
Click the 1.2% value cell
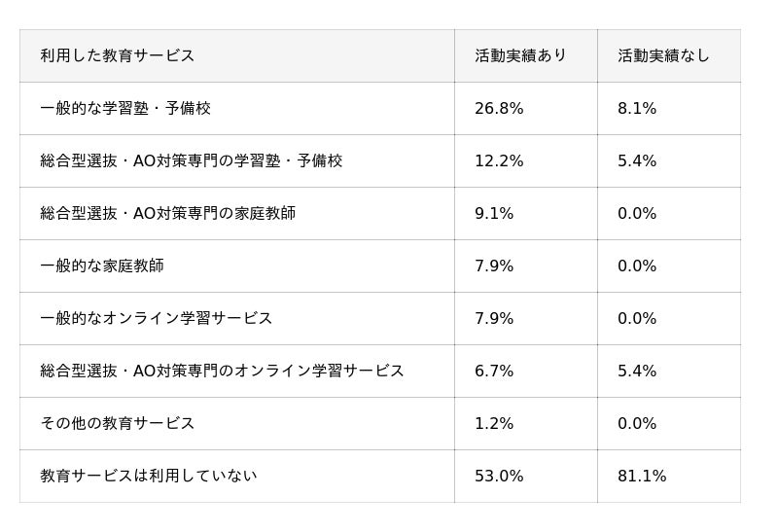494,424
